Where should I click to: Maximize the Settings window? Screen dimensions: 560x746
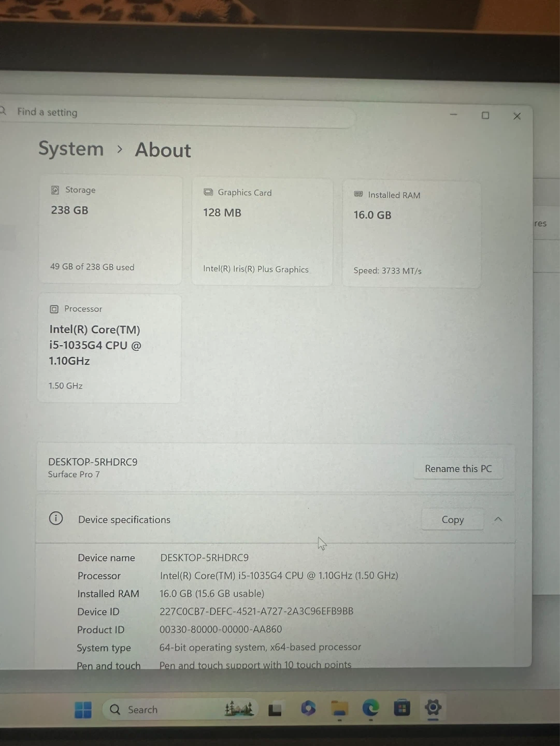pyautogui.click(x=485, y=115)
